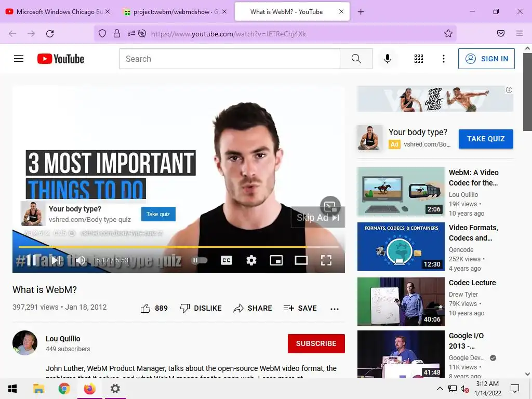Close the Microsoft Windows Chicago tab

[108, 11]
